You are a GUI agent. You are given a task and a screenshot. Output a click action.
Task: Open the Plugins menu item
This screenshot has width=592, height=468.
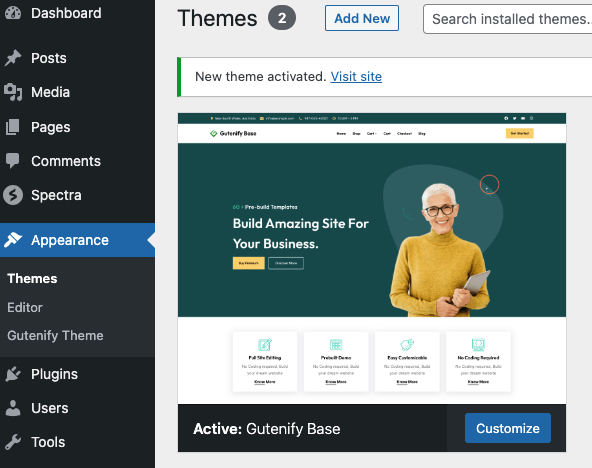pyautogui.click(x=77, y=374)
